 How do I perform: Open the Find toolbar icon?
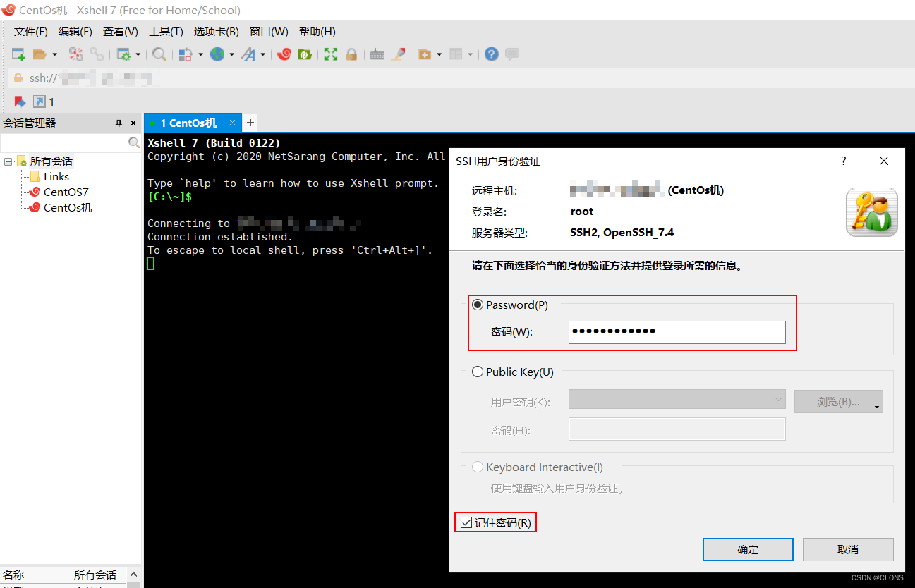(x=161, y=54)
